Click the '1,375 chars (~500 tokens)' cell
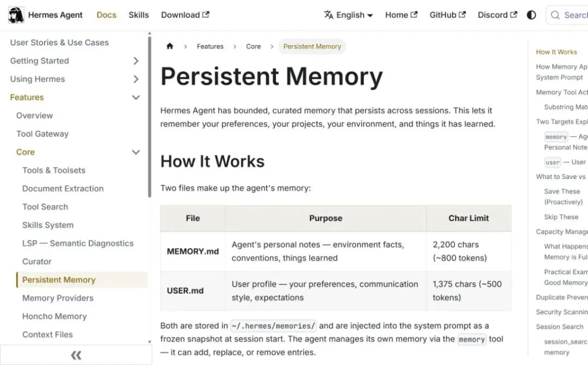 pyautogui.click(x=469, y=291)
